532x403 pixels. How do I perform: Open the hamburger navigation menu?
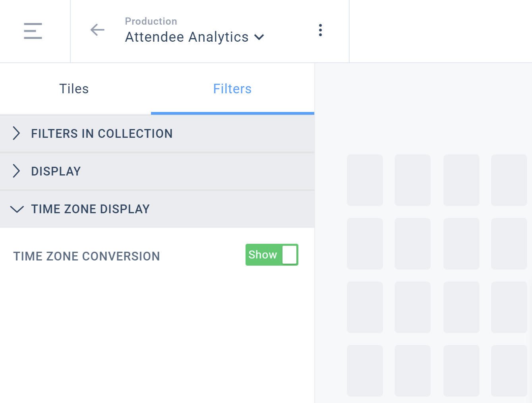[x=33, y=31]
